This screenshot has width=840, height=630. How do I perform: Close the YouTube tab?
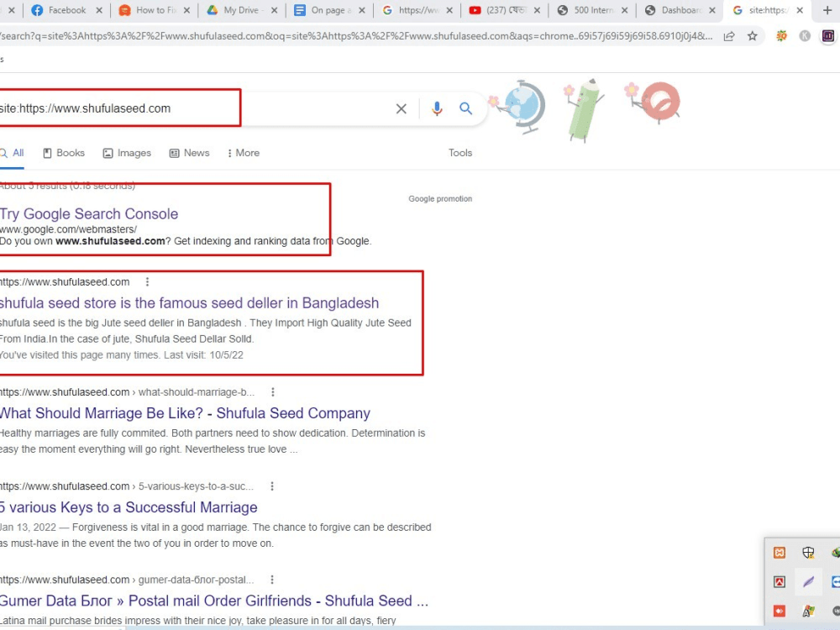click(537, 10)
